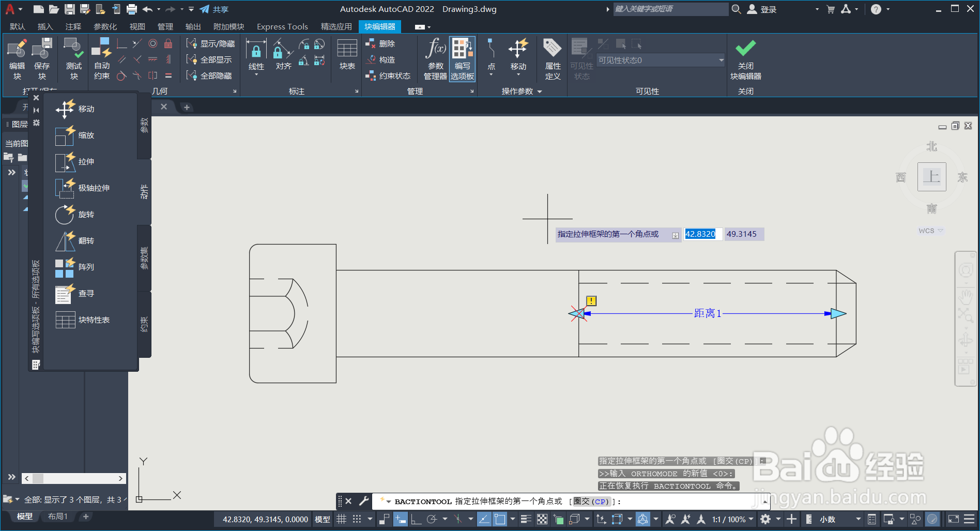Select the 查寻 action in the palette
Viewport: 980px width, 531px height.
tap(75, 294)
